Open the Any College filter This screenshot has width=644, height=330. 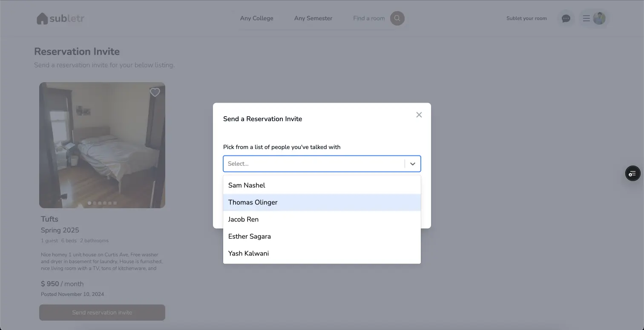click(x=257, y=18)
